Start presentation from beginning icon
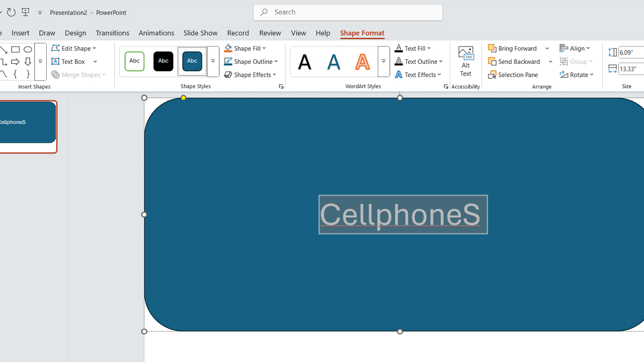The height and width of the screenshot is (362, 644). pos(25,12)
